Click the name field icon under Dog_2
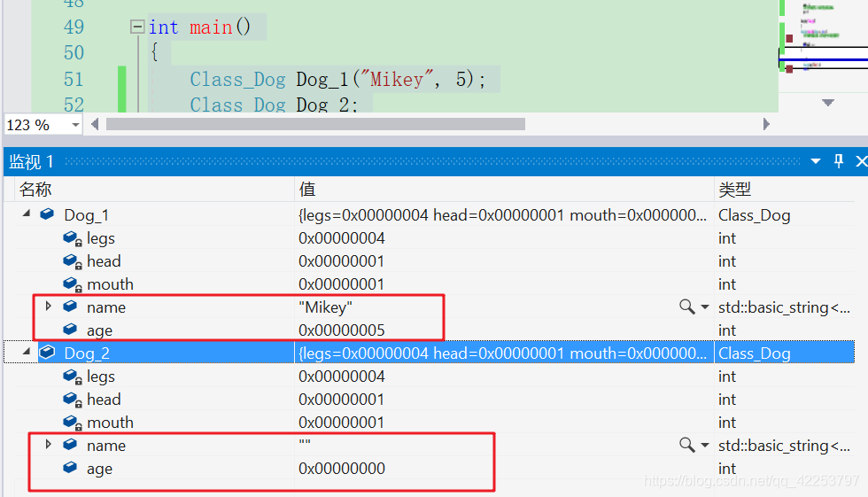The height and width of the screenshot is (497, 868). pyautogui.click(x=70, y=445)
